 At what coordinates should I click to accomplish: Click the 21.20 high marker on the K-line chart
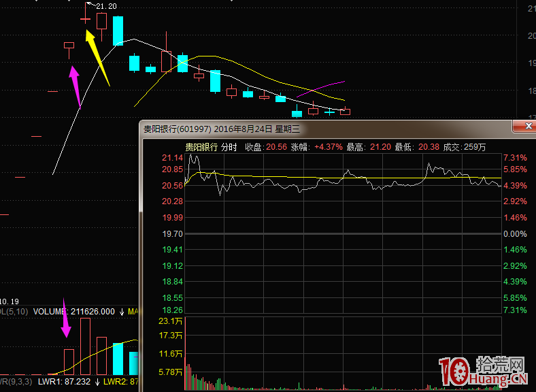(x=106, y=6)
